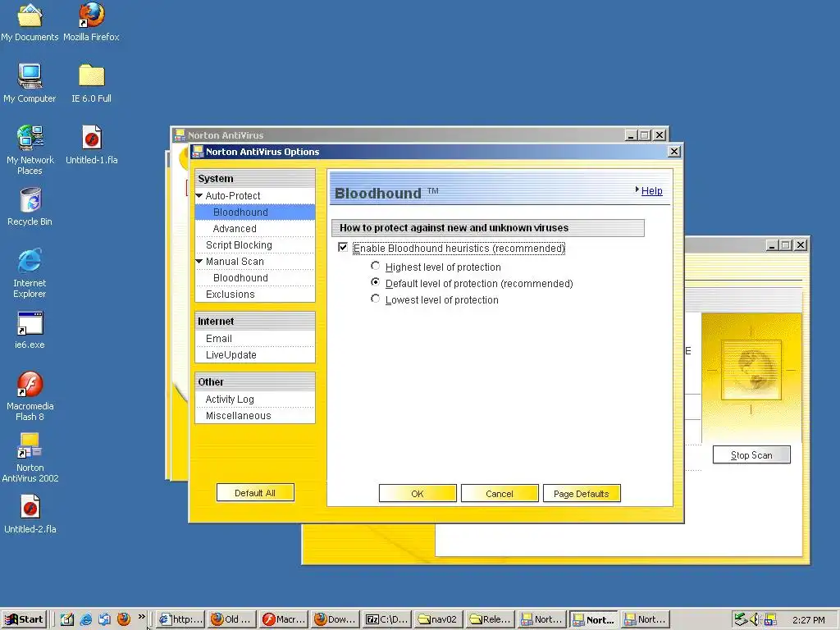Image resolution: width=840 pixels, height=630 pixels.
Task: Click the Norton AntiVirus Options title bar icon
Action: (x=199, y=152)
